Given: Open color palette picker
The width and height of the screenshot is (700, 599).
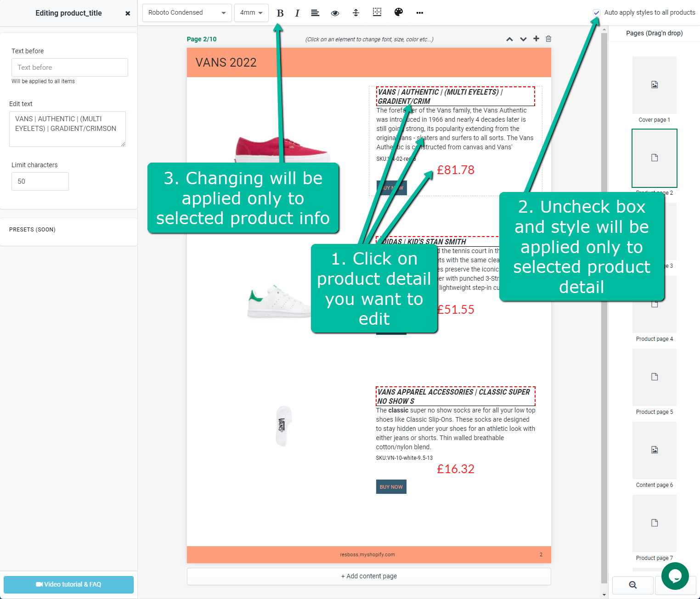Looking at the screenshot, I should tap(399, 12).
